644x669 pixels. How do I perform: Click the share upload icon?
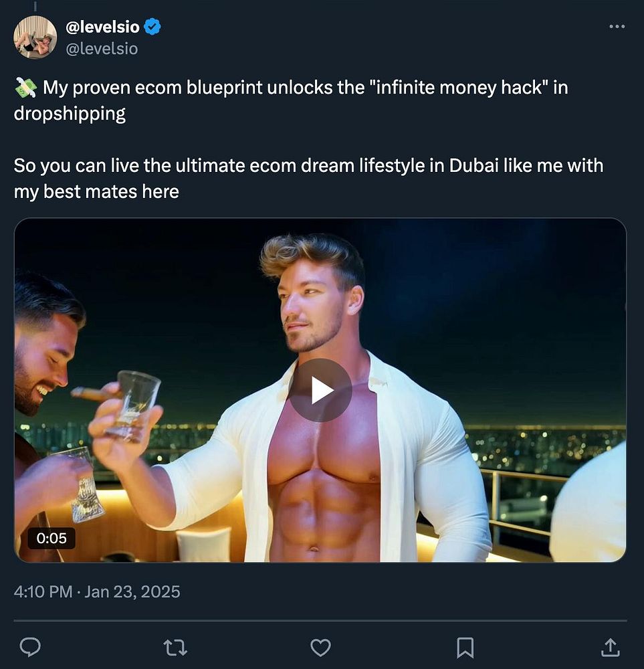point(610,647)
